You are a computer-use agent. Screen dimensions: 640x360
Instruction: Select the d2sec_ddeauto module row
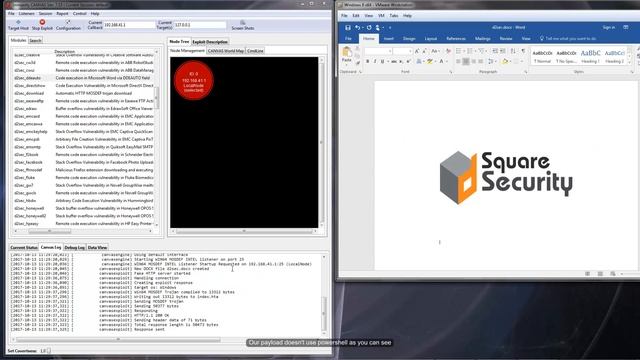[84, 78]
